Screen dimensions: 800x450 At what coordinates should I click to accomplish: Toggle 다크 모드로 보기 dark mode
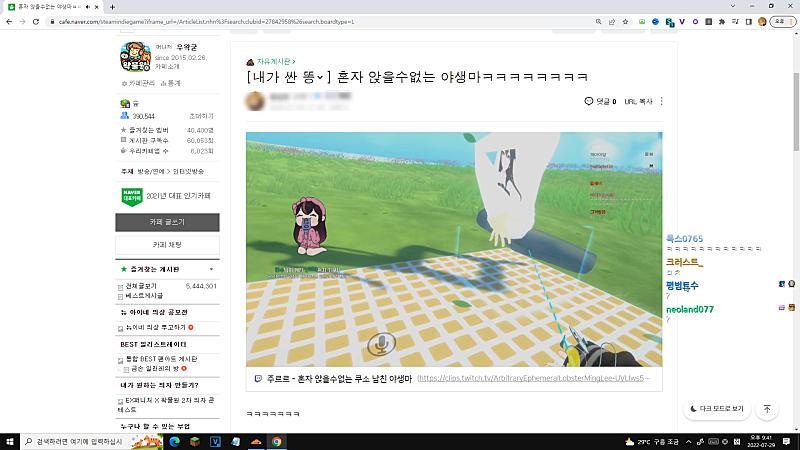click(x=717, y=409)
